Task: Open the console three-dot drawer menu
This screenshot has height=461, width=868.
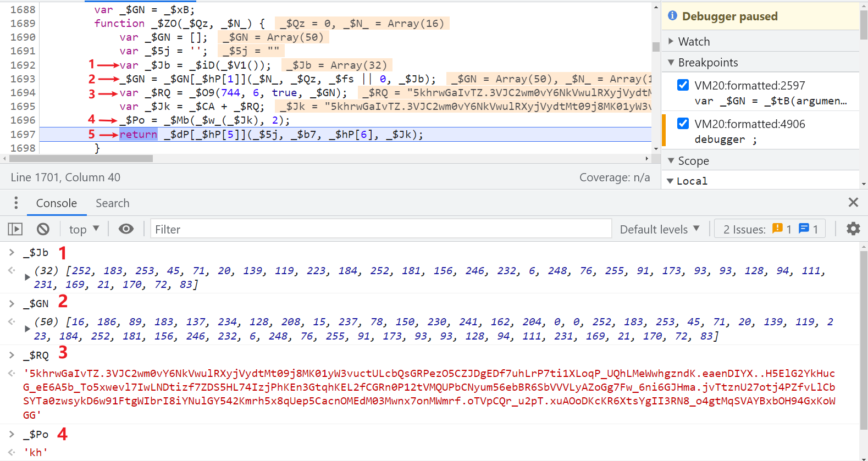Action: 16,203
